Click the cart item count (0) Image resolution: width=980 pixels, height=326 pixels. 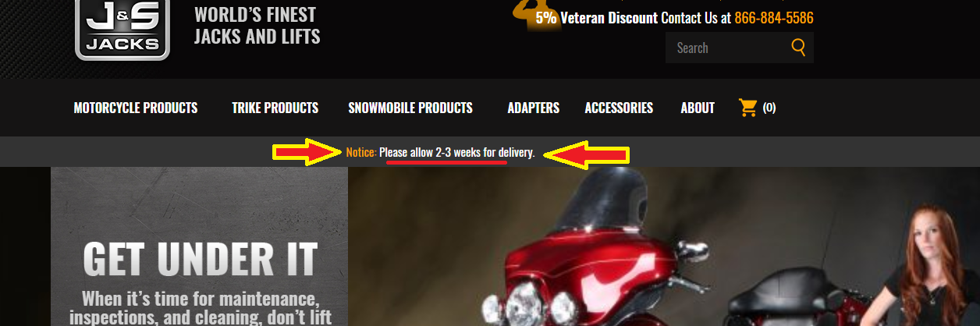pyautogui.click(x=769, y=108)
